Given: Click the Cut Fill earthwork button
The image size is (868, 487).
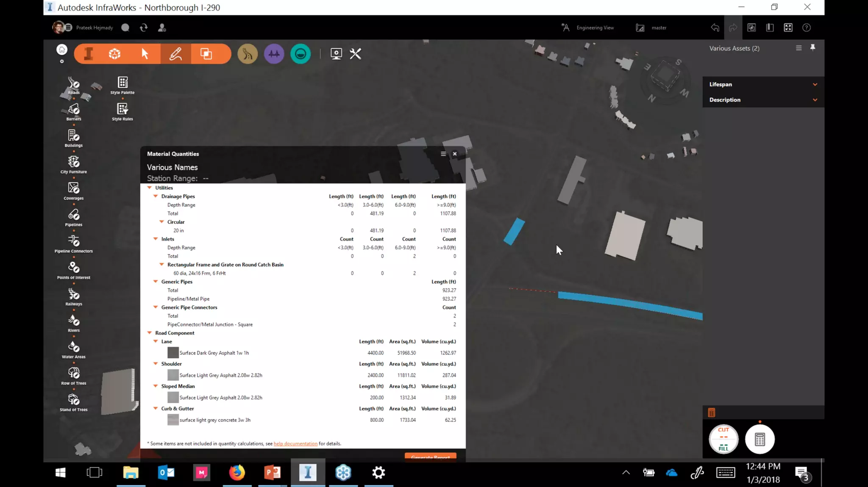Looking at the screenshot, I should point(723,439).
